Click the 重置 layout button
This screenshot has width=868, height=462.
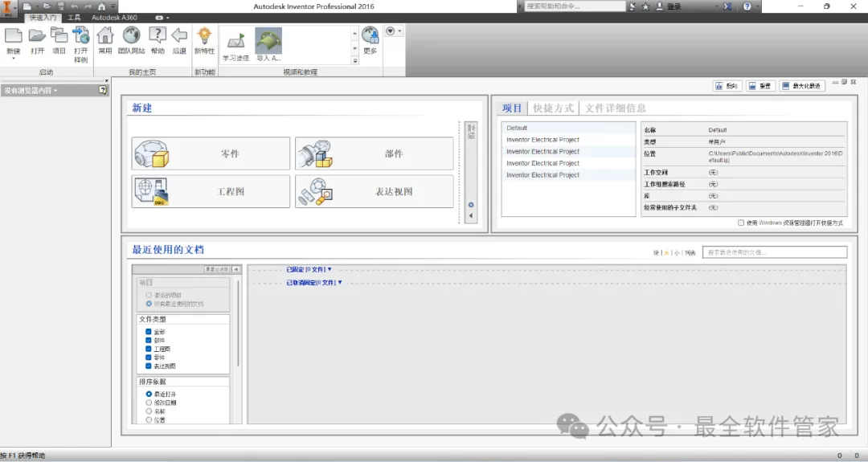pyautogui.click(x=760, y=86)
